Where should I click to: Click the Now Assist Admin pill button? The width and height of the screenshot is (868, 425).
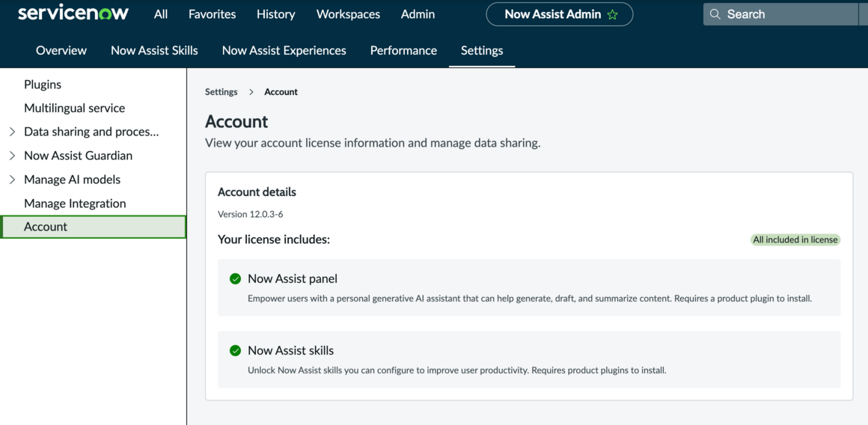(x=560, y=14)
